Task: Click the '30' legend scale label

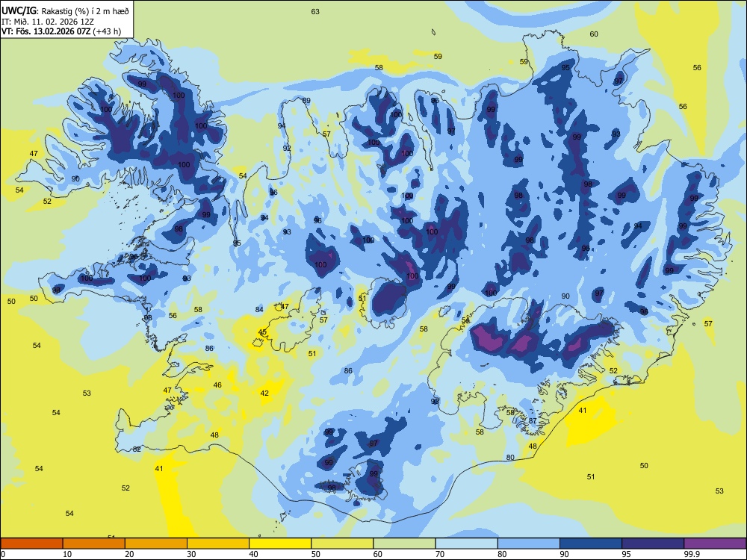Action: (x=191, y=554)
